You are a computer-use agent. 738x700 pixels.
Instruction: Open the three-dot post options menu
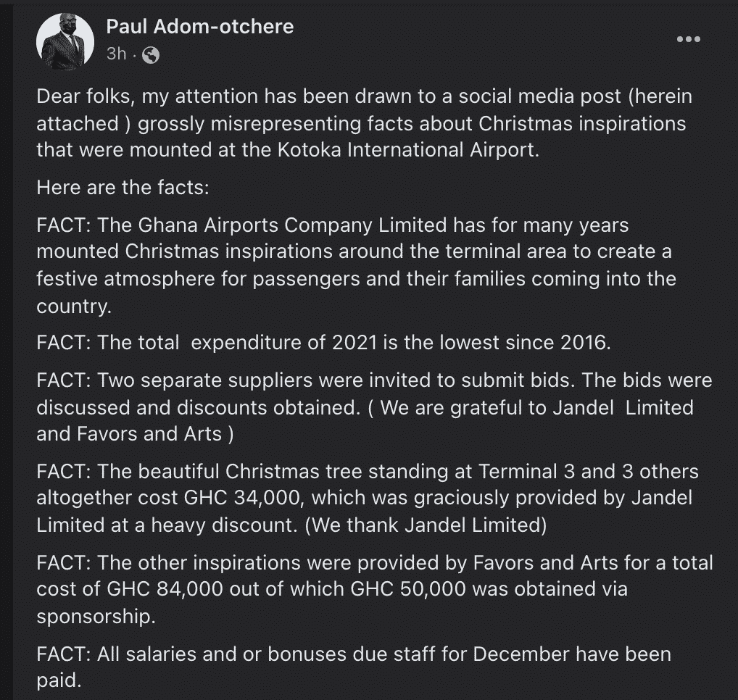(x=689, y=39)
